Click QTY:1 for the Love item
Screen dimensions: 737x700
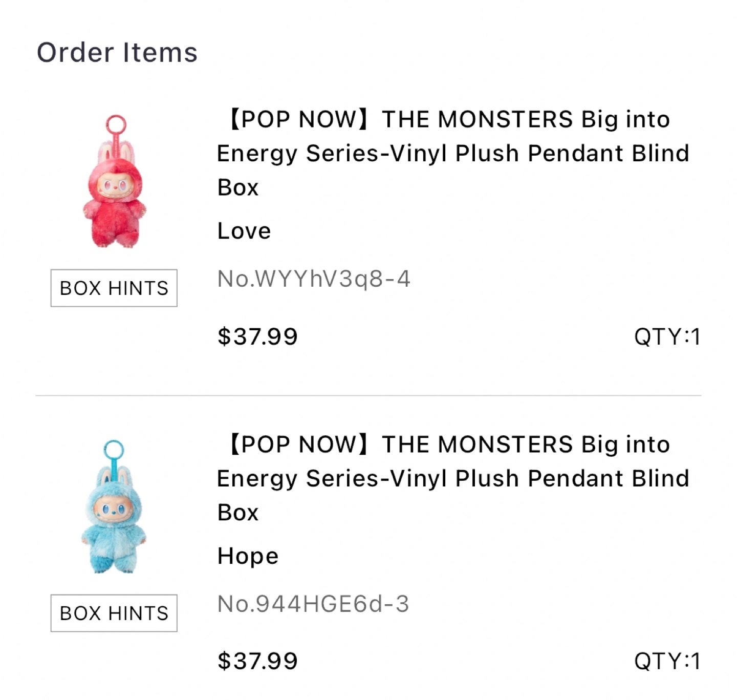click(667, 337)
